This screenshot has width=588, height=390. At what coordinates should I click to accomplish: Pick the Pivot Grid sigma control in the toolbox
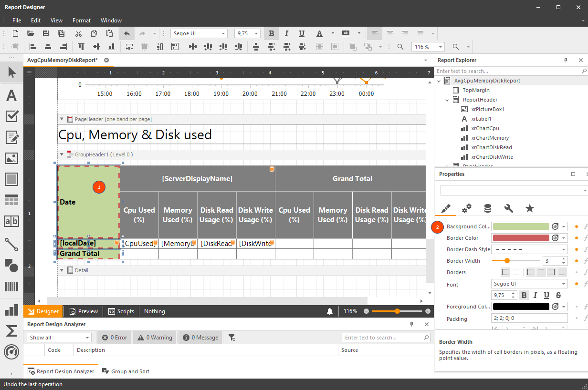(x=11, y=331)
